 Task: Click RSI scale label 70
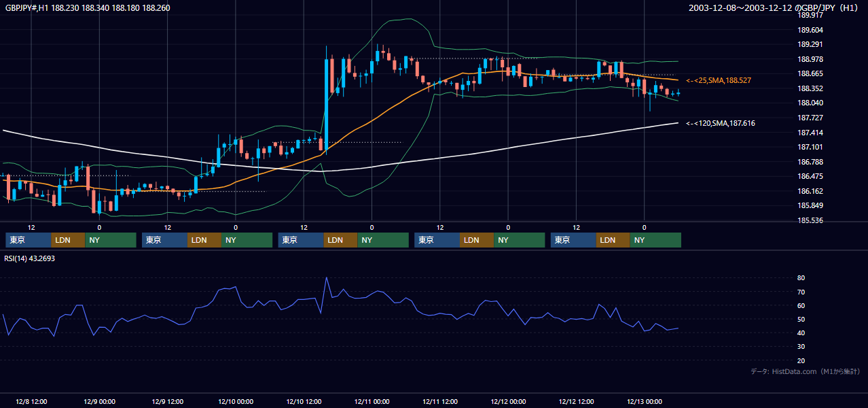801,292
